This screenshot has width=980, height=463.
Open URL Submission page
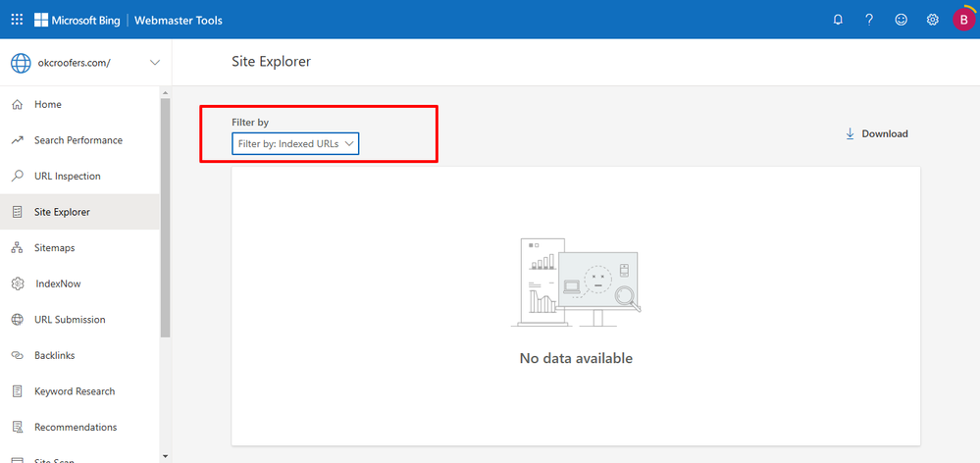coord(80,319)
